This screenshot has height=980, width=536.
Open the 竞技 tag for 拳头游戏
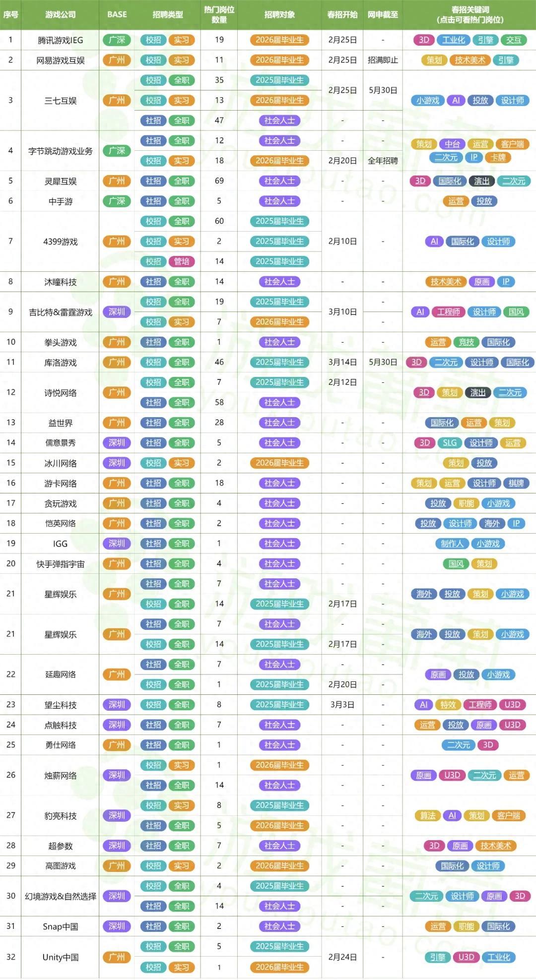coord(467,342)
